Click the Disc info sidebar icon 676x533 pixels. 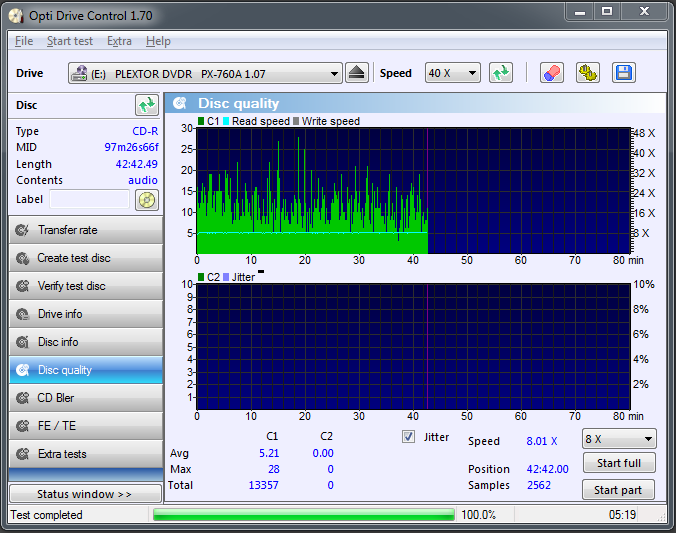click(x=22, y=342)
